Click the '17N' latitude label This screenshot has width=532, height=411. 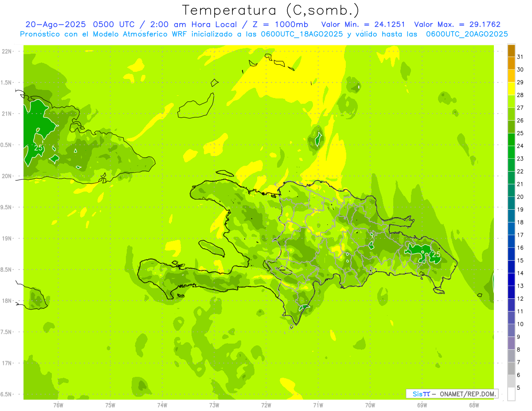(6, 363)
